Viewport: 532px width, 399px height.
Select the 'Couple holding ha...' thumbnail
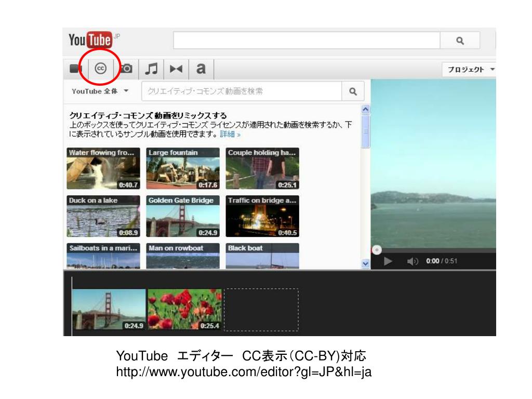tap(262, 168)
